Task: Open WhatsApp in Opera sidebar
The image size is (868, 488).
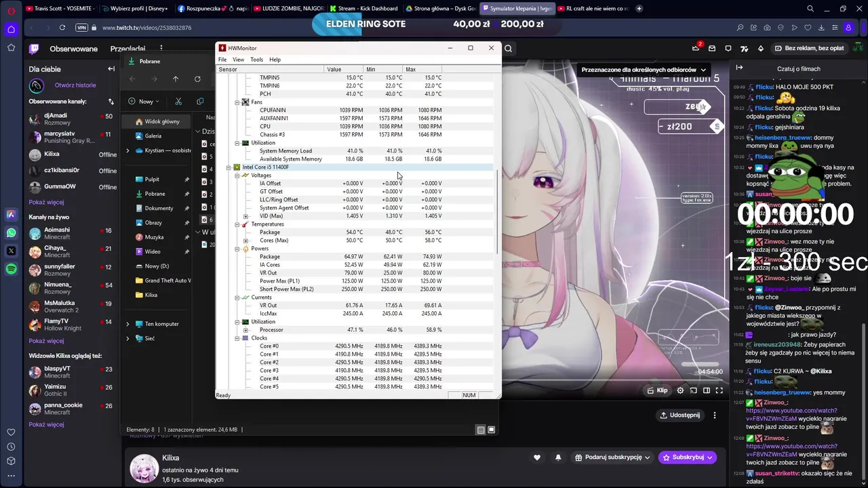Action: coord(11,232)
